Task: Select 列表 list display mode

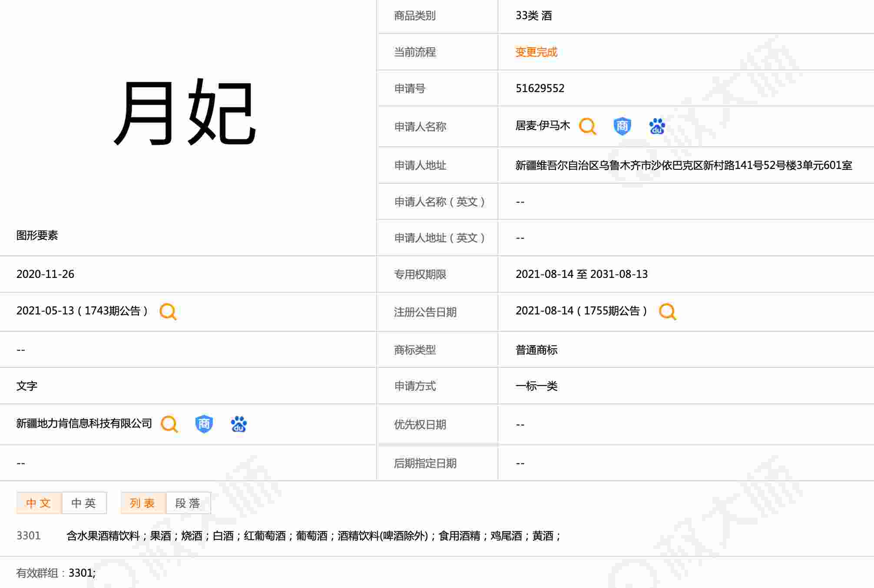Action: [x=143, y=503]
